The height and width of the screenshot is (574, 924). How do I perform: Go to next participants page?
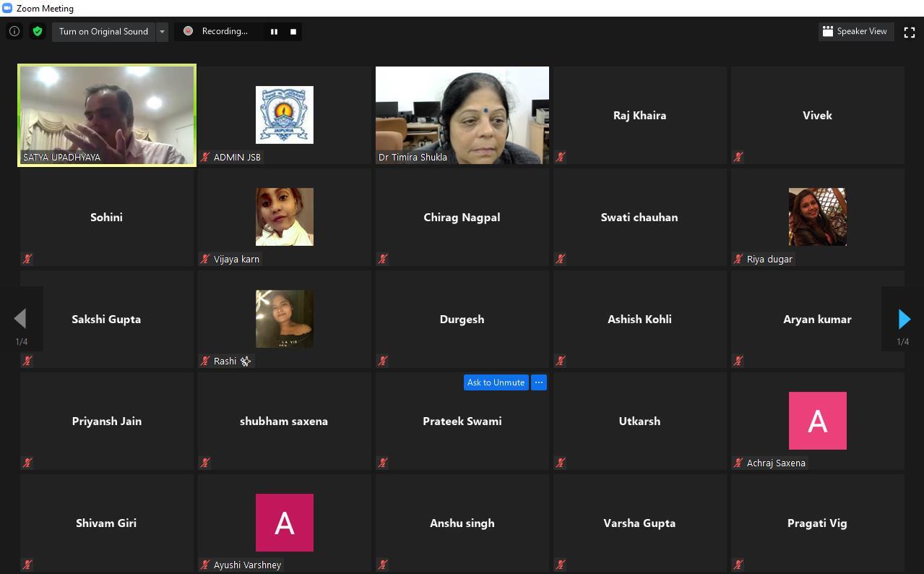pos(903,319)
